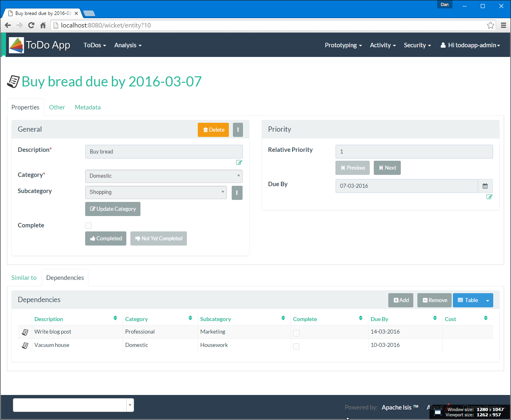The width and height of the screenshot is (511, 420).
Task: Click the edit icon below Due By field
Action: click(489, 197)
